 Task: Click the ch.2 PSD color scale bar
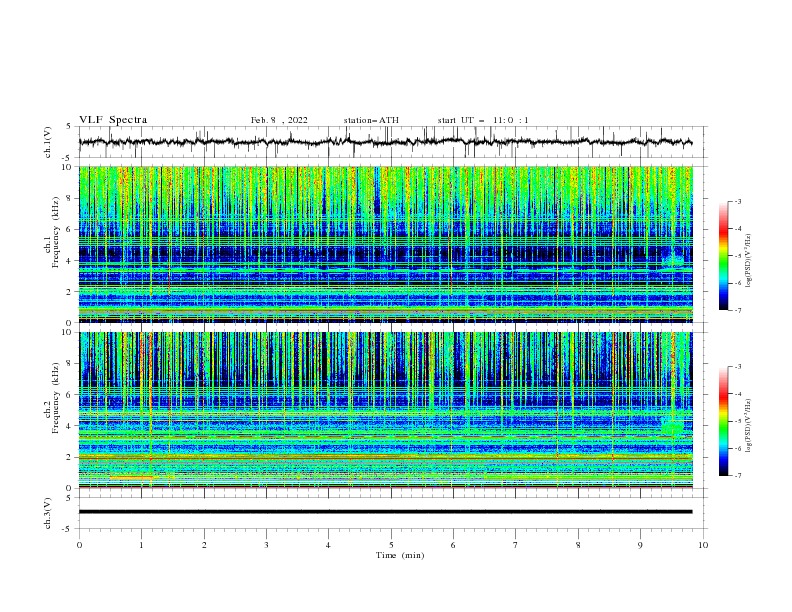click(x=724, y=421)
